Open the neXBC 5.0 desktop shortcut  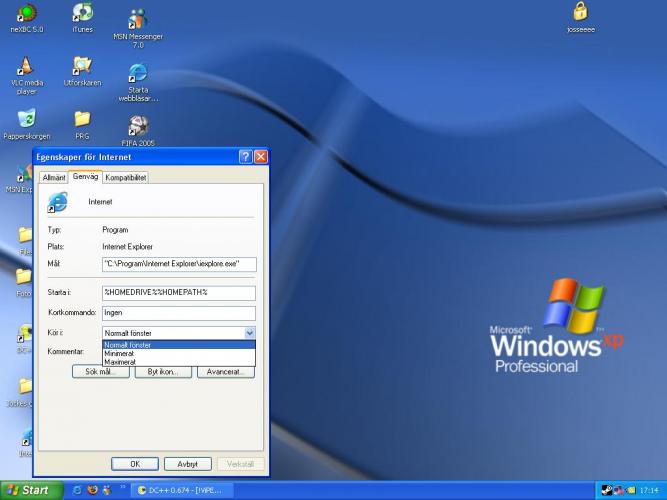coord(27,14)
